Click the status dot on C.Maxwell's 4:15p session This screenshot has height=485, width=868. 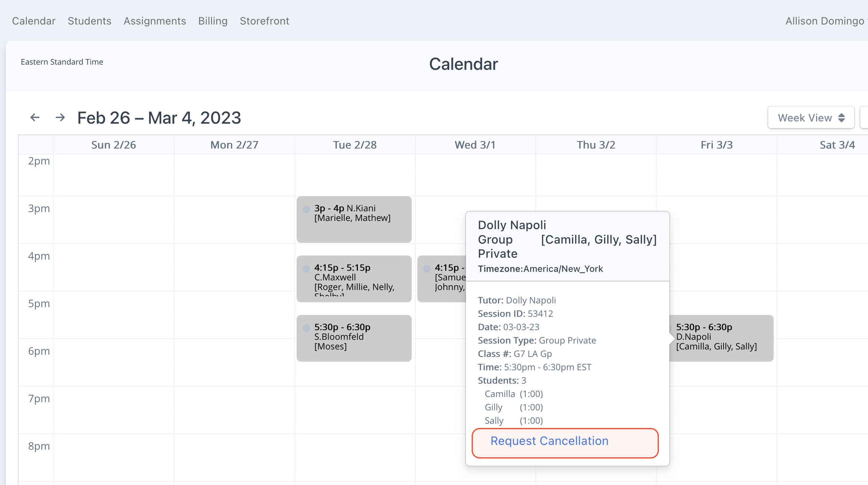click(x=306, y=268)
